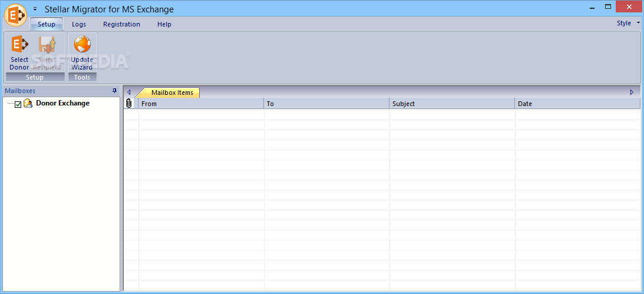644x294 pixels.
Task: Sort by the Subject column header
Action: pos(452,104)
